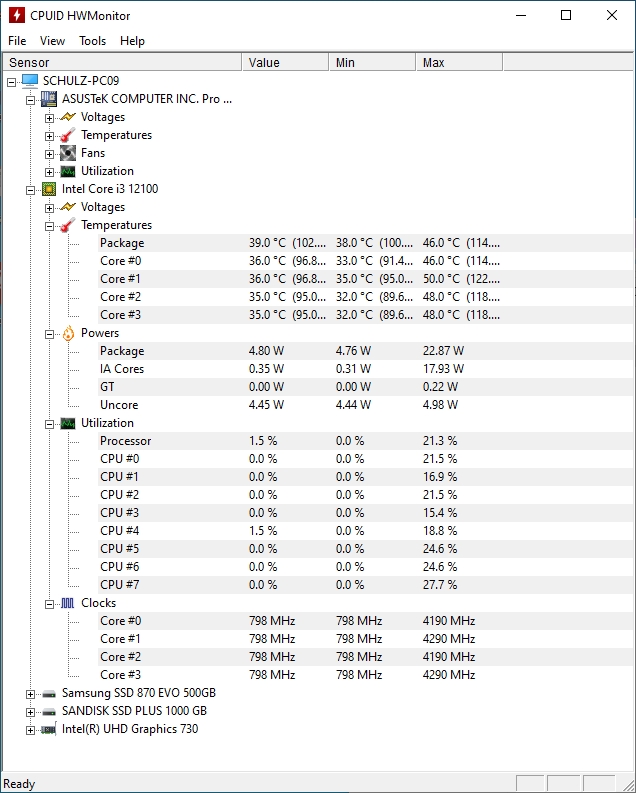Select the Intel(R) UHD Graphics 730 label
This screenshot has height=793, width=636.
click(130, 729)
